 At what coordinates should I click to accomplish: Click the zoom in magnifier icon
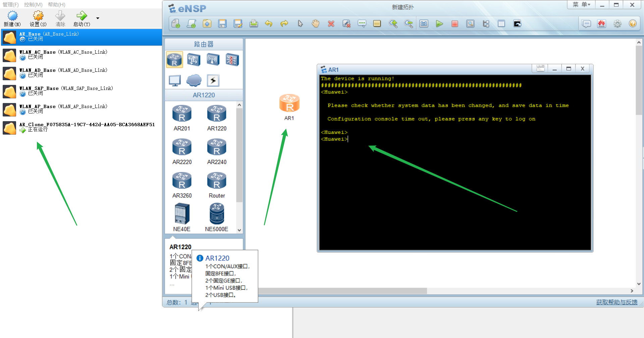pyautogui.click(x=393, y=24)
